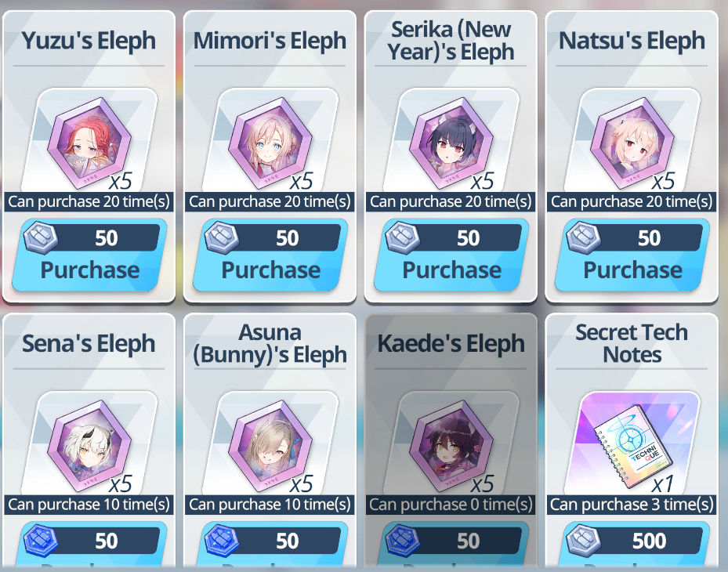
Task: Purchase Mimori's Eleph for 50 coins
Action: click(270, 255)
